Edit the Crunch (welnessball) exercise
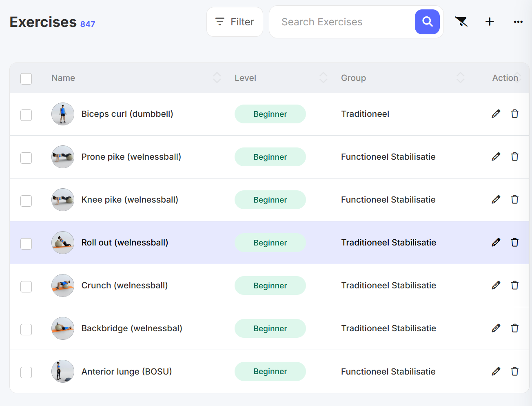 (496, 286)
